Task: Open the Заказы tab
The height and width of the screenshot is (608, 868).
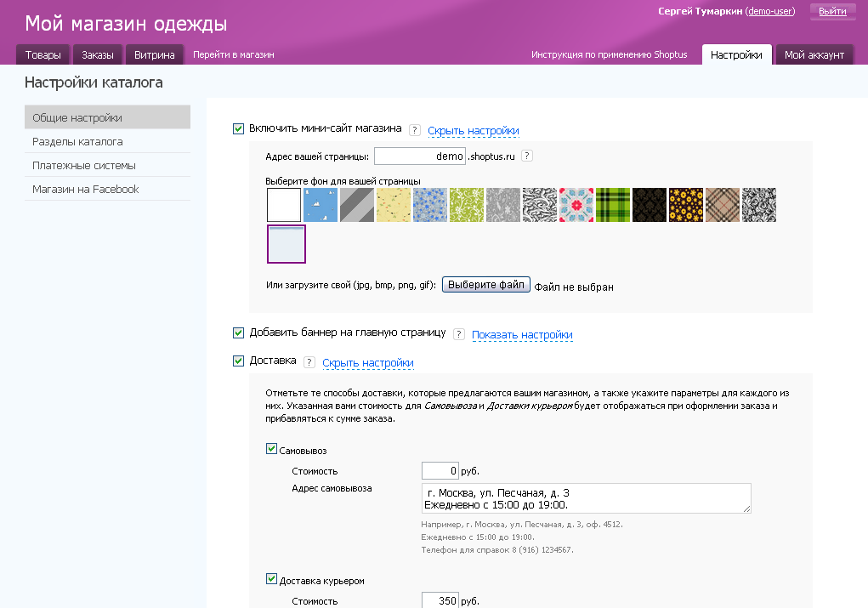Action: click(x=98, y=54)
